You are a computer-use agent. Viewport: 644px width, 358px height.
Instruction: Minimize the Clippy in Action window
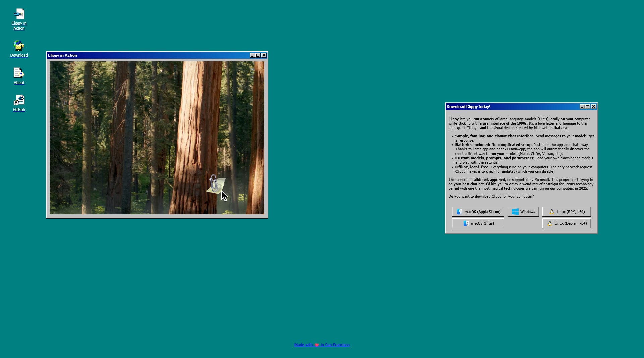pyautogui.click(x=252, y=55)
